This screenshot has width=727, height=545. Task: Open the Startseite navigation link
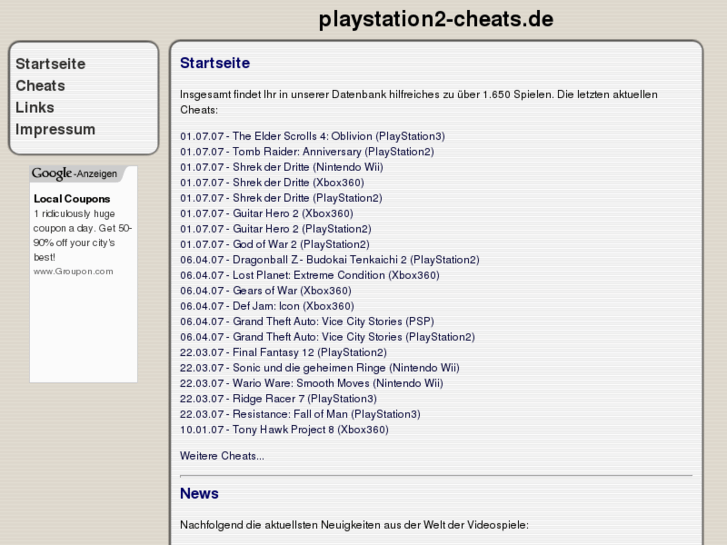pos(51,64)
